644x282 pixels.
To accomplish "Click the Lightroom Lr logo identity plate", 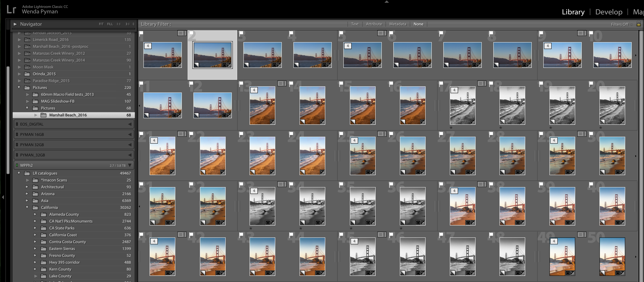I will (11, 9).
